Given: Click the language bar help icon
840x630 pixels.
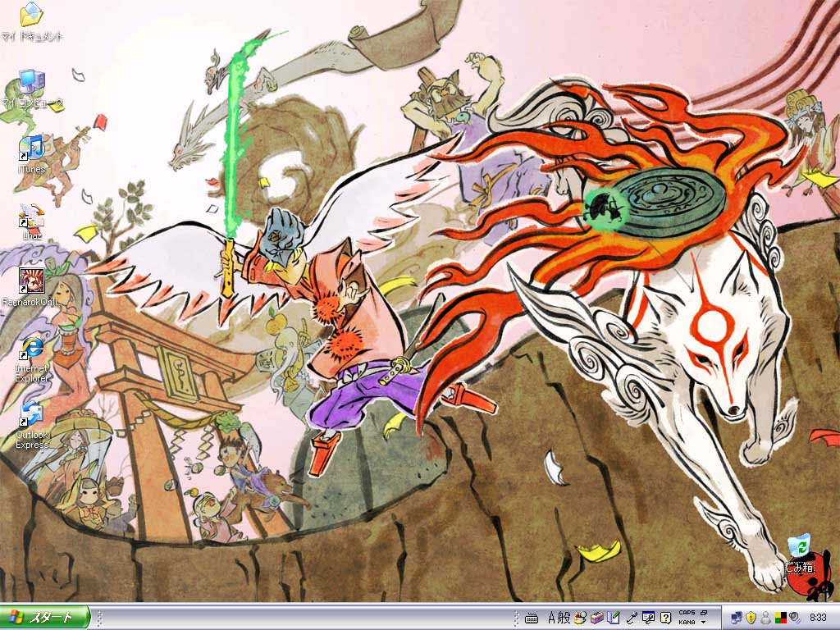Looking at the screenshot, I should [x=666, y=618].
